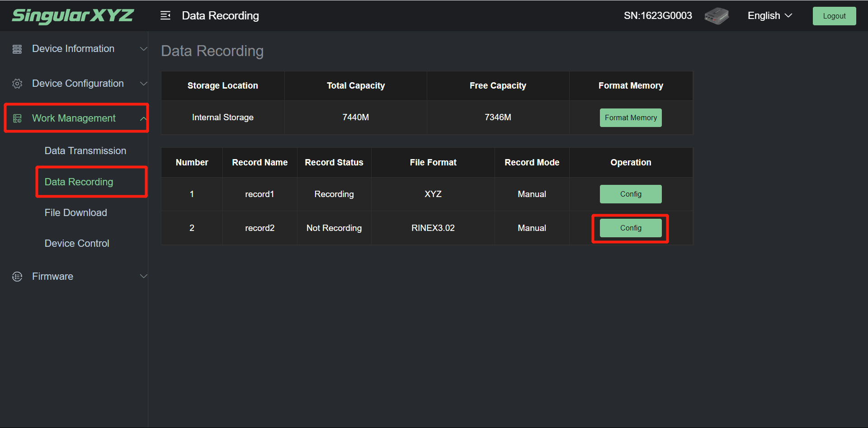Click the receiver device image in header
This screenshot has height=428, width=868.
pyautogui.click(x=717, y=16)
